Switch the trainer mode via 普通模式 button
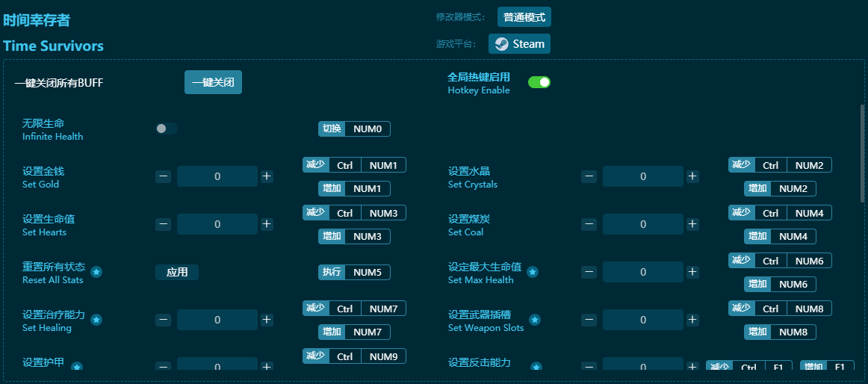The image size is (868, 384). (524, 17)
